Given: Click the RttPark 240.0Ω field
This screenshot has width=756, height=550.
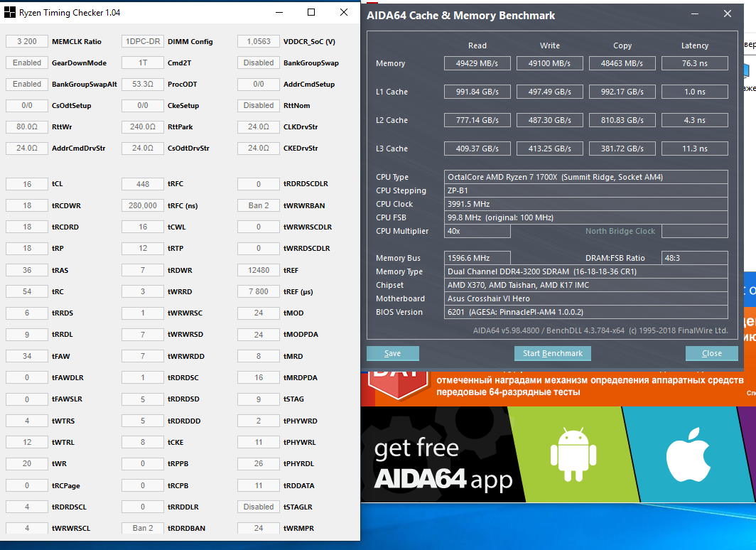Looking at the screenshot, I should [143, 126].
